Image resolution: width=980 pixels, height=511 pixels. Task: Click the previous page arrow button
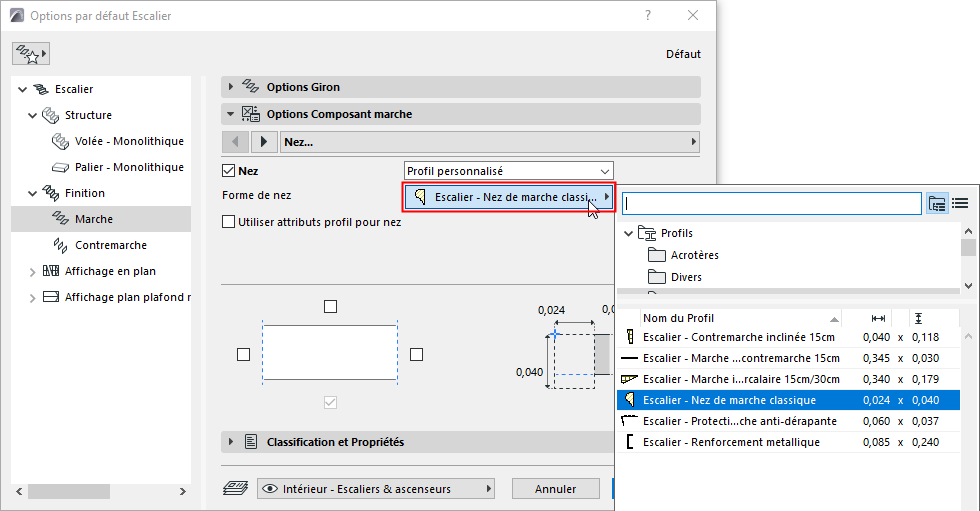coord(235,142)
